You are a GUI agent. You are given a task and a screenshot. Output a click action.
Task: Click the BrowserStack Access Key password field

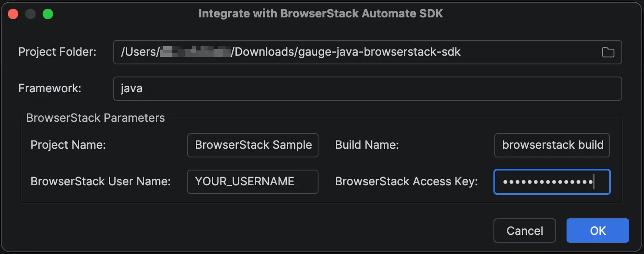(x=552, y=181)
